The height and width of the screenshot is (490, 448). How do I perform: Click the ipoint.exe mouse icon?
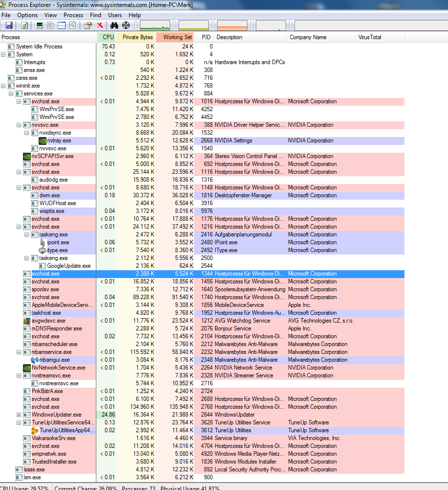(x=43, y=242)
